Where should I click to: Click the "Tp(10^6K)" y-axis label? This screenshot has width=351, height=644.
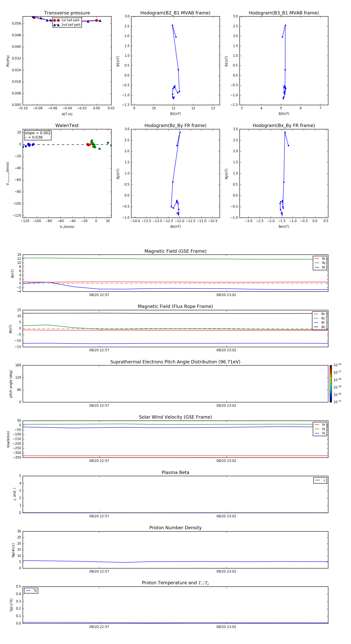[11, 605]
